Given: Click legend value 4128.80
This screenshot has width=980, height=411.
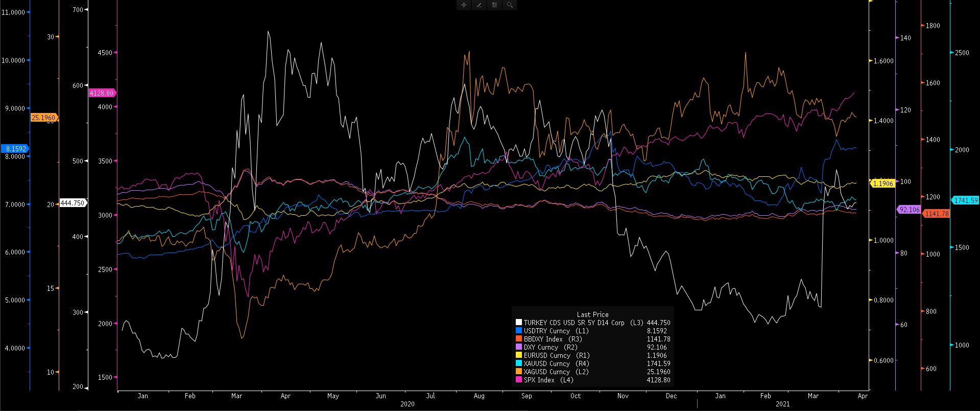Looking at the screenshot, I should click(659, 380).
